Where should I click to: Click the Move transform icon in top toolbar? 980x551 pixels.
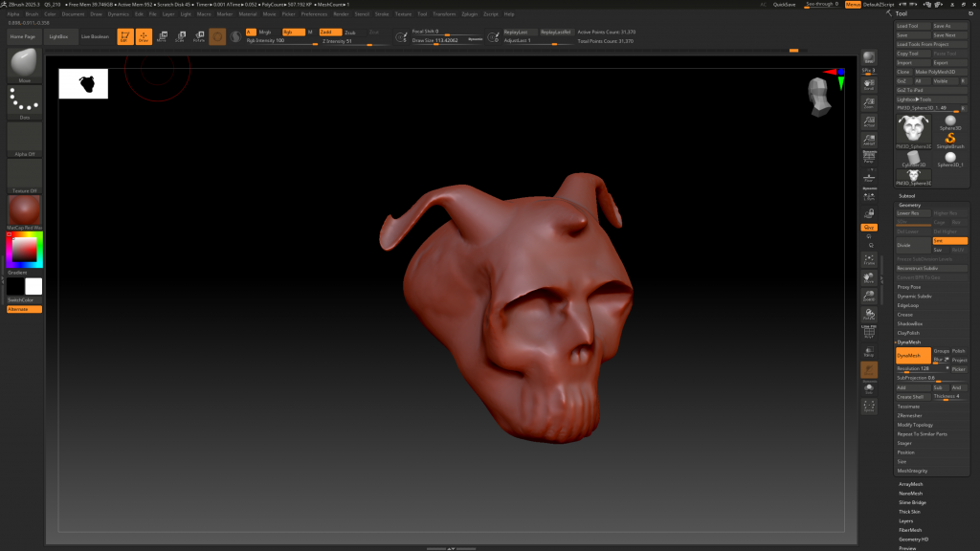162,36
